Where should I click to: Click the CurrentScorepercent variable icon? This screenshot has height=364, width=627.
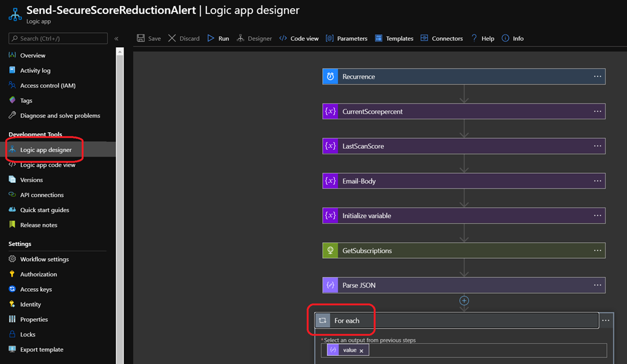pos(331,111)
